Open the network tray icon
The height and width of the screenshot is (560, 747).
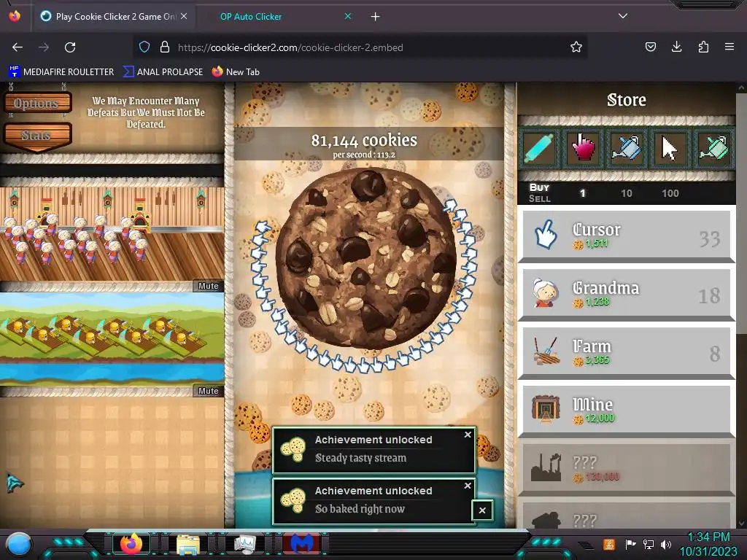(x=648, y=544)
